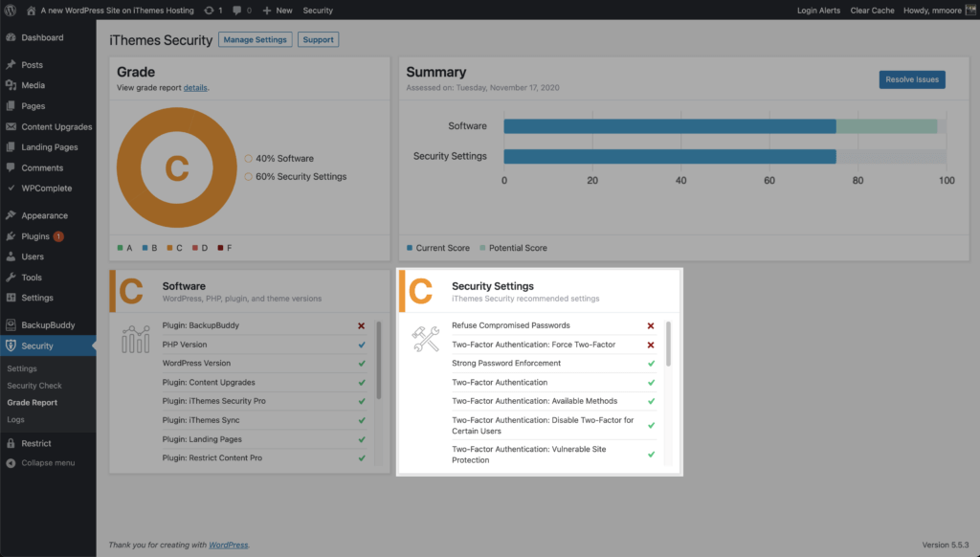980x557 pixels.
Task: Open the Security menu in admin bar
Action: pos(318,10)
